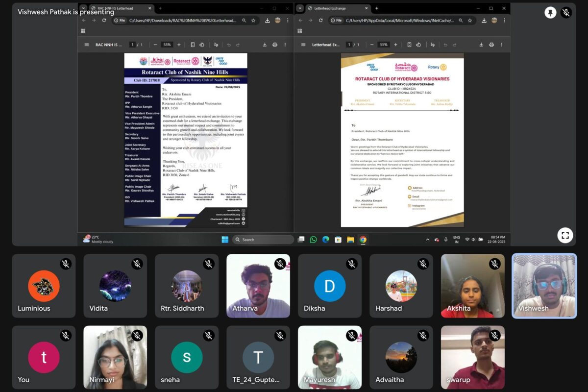Zoom in on the Letterhead Exchange PDF

tap(395, 45)
